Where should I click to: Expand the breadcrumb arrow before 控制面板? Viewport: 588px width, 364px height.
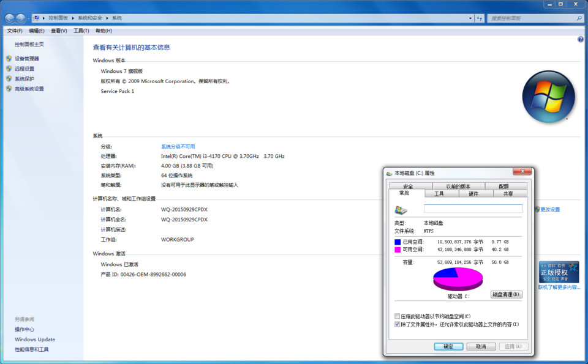pyautogui.click(x=43, y=18)
